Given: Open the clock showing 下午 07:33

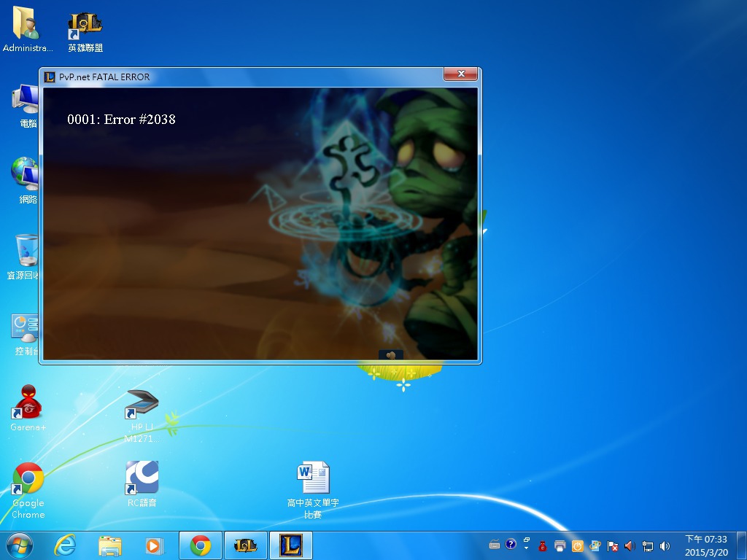Looking at the screenshot, I should tap(706, 545).
